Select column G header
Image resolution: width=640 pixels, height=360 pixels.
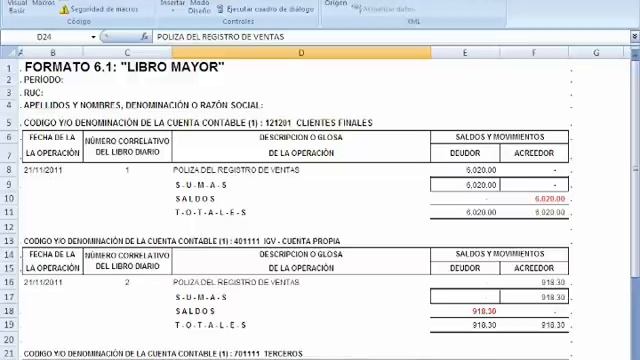596,52
